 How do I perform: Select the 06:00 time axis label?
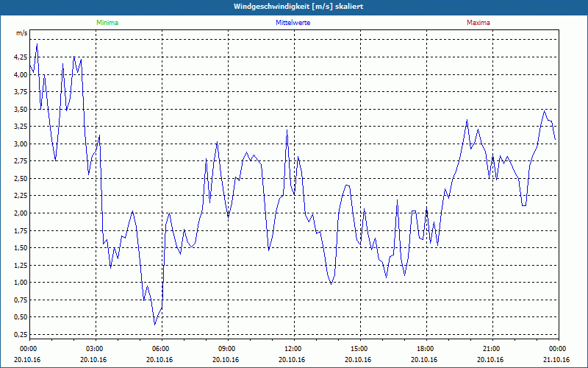(159, 349)
